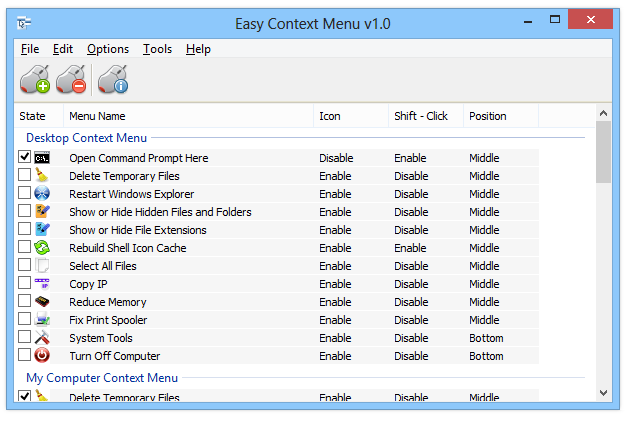The image size is (627, 425).
Task: Click the Easy Context Menu app icon in title bar
Action: click(x=24, y=23)
